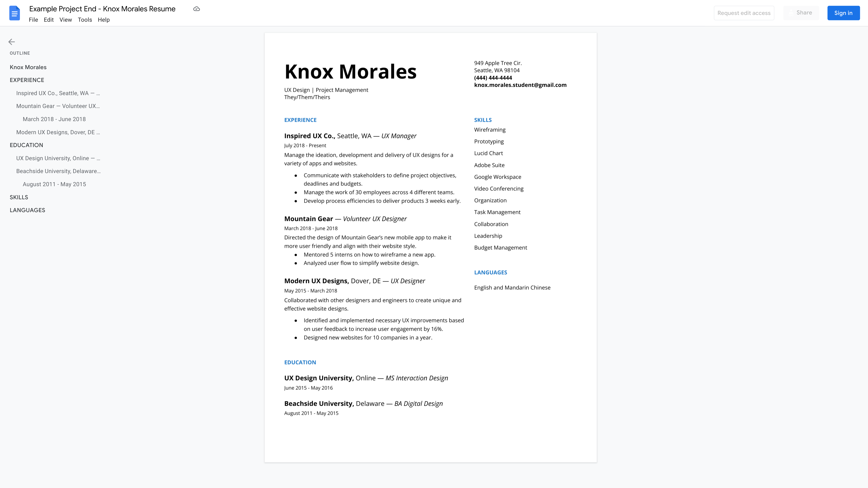Select the SKILLS outline item

19,197
